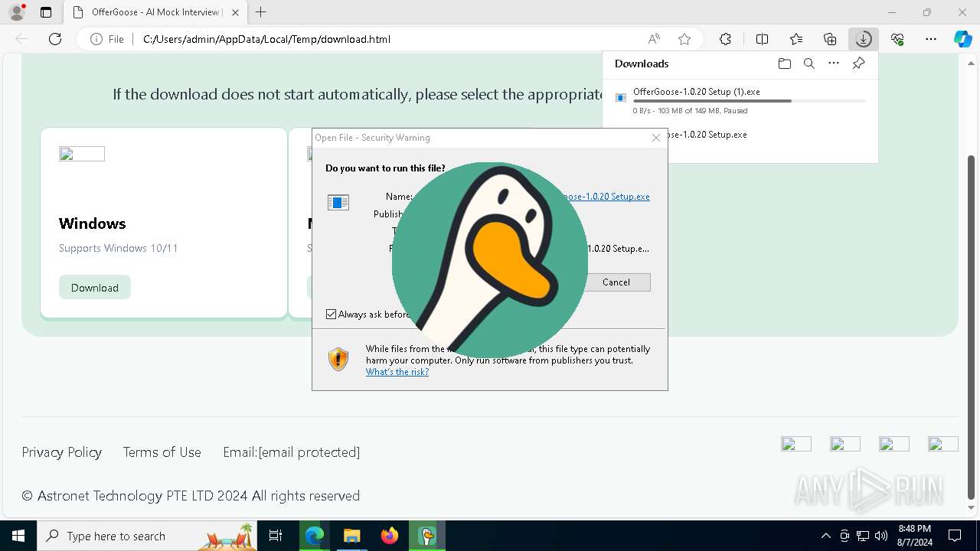Open File Explorer from the taskbar

point(351,536)
